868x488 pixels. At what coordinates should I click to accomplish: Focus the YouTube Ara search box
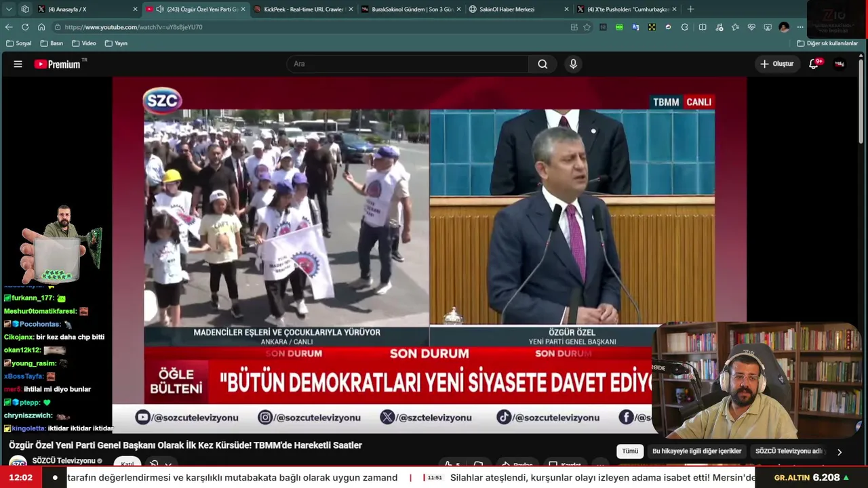click(407, 64)
